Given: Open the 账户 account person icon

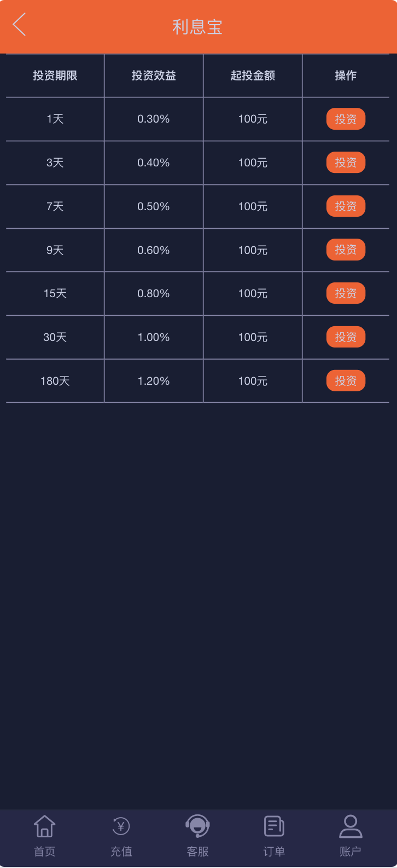Looking at the screenshot, I should (351, 826).
